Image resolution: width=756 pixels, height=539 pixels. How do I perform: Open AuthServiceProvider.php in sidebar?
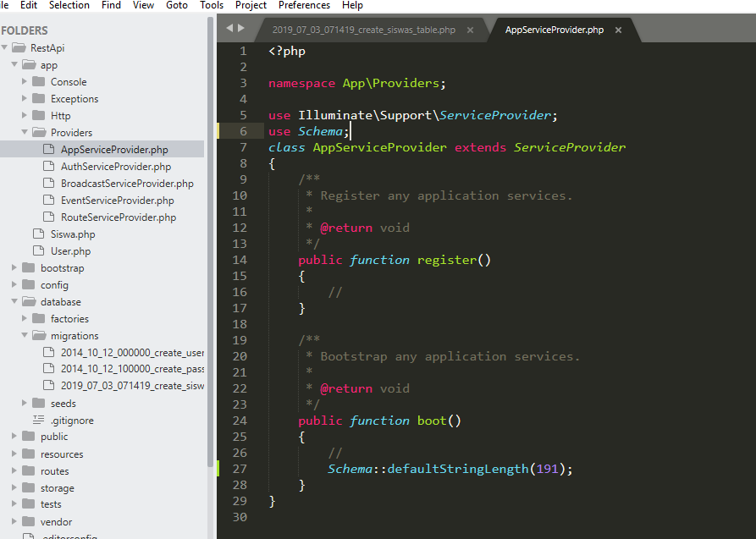click(x=115, y=167)
